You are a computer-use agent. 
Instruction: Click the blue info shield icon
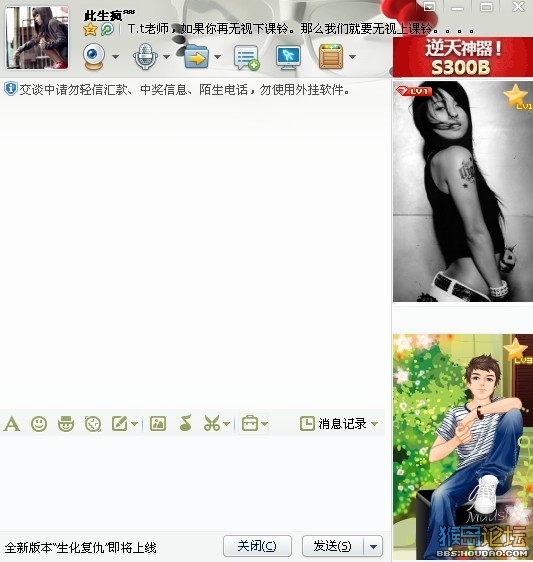pyautogui.click(x=11, y=89)
